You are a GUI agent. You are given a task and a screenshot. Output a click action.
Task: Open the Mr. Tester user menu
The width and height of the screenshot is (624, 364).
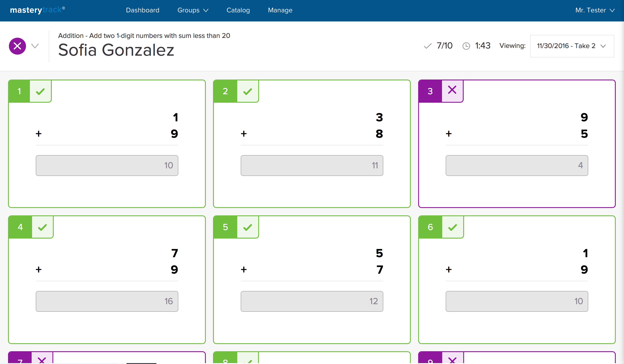[595, 10]
